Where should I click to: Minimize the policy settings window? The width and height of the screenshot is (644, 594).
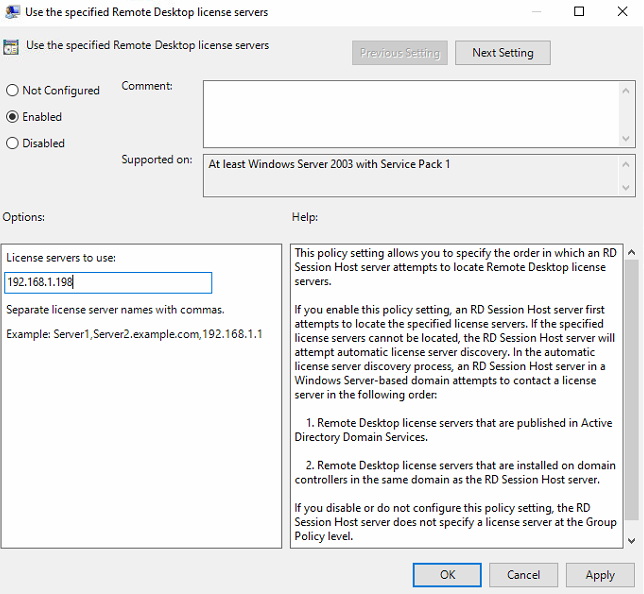[533, 12]
